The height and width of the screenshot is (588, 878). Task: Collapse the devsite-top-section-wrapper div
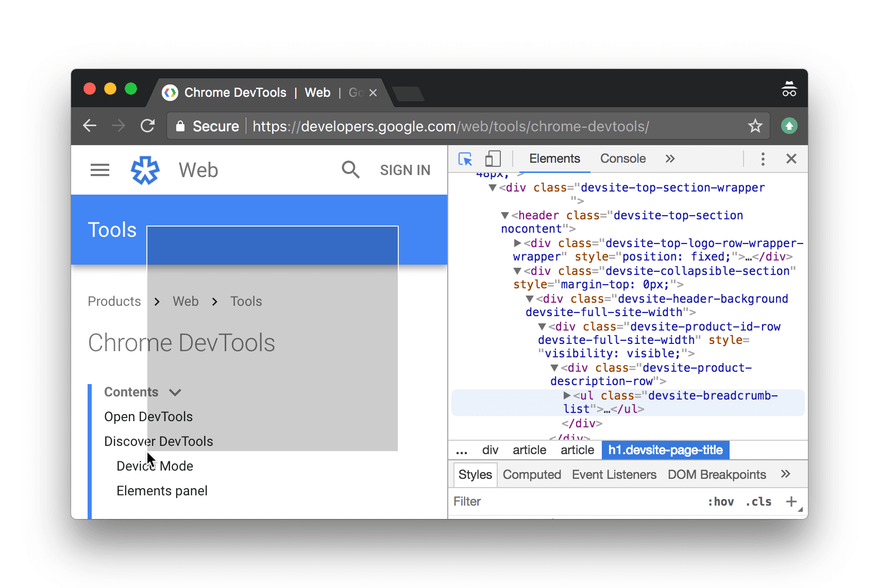coord(492,187)
